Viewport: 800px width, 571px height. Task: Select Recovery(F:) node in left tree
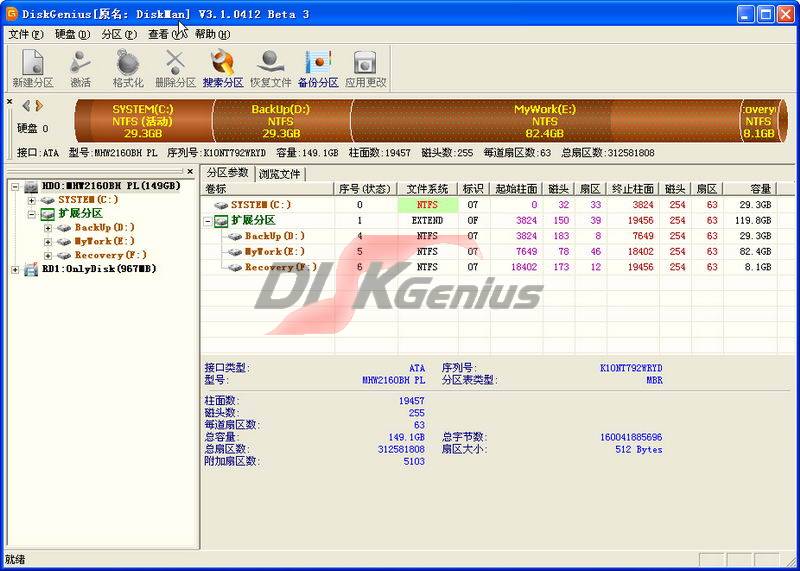tap(111, 255)
